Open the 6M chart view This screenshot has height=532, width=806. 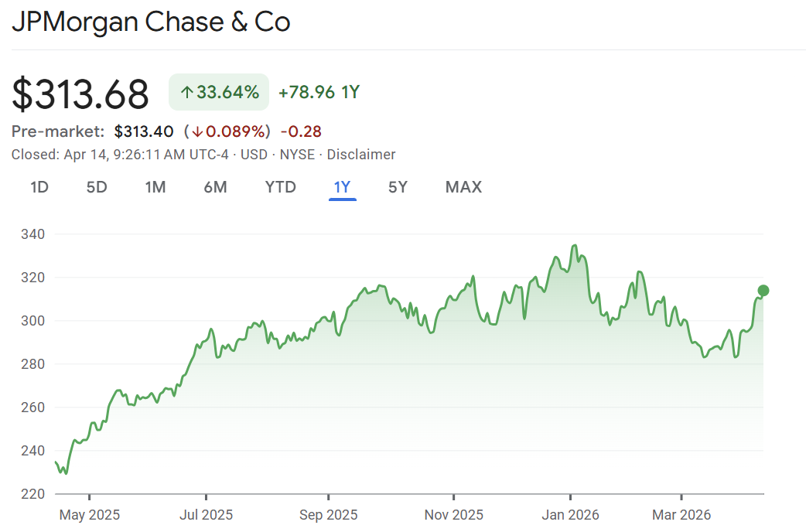(x=215, y=187)
